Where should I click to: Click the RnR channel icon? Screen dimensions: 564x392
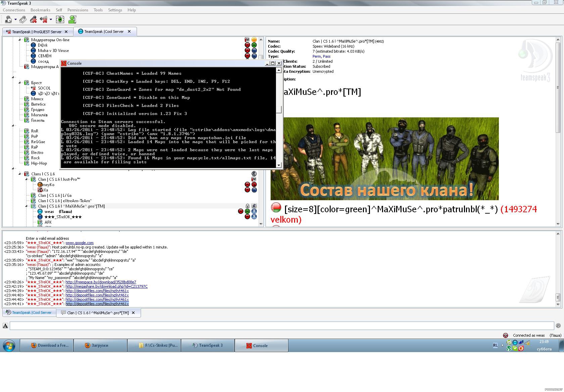[x=27, y=131]
